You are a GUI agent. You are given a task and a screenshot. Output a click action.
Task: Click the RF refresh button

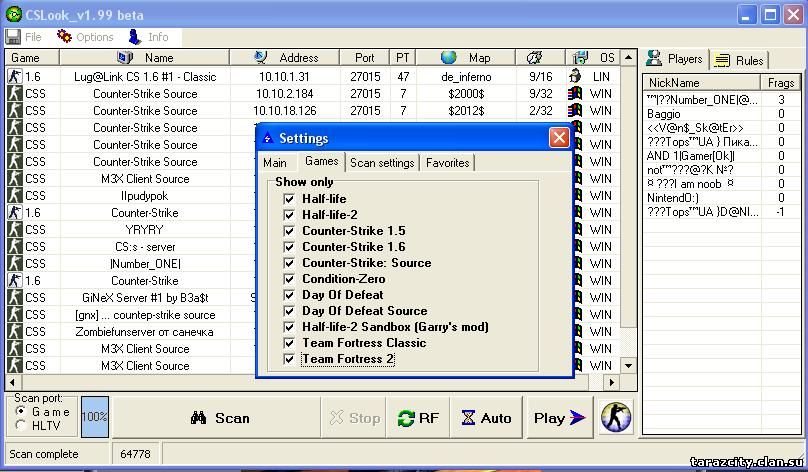pos(418,417)
